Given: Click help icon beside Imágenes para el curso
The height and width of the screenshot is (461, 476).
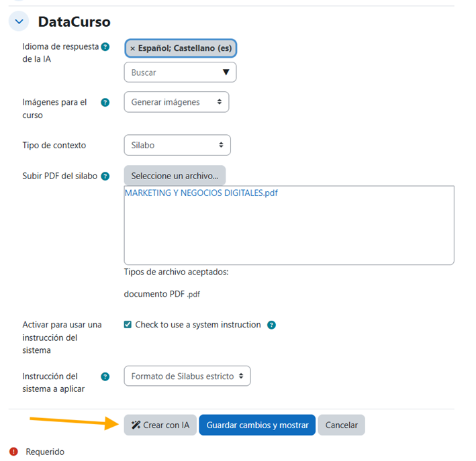Looking at the screenshot, I should tap(105, 103).
